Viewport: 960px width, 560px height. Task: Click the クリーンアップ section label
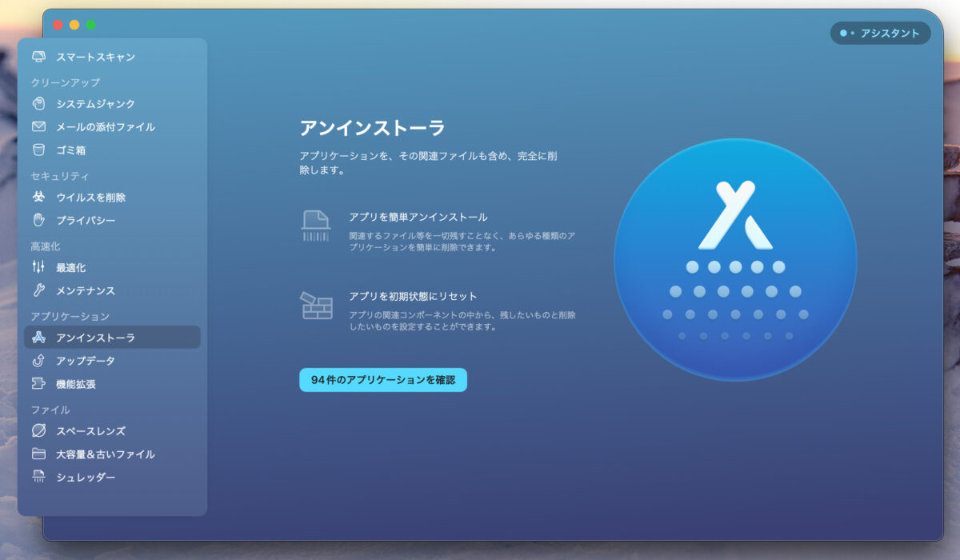[x=66, y=82]
